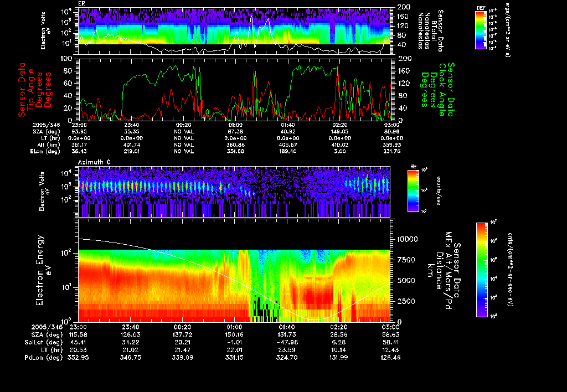Click the SolLat value '-47.98'
567x392 pixels.
click(x=286, y=343)
